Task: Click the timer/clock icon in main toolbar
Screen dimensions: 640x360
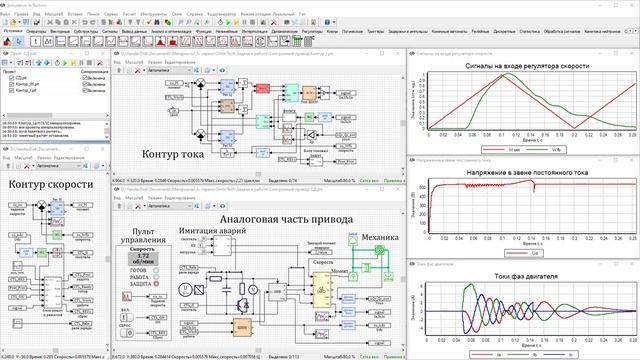Action: point(220,22)
